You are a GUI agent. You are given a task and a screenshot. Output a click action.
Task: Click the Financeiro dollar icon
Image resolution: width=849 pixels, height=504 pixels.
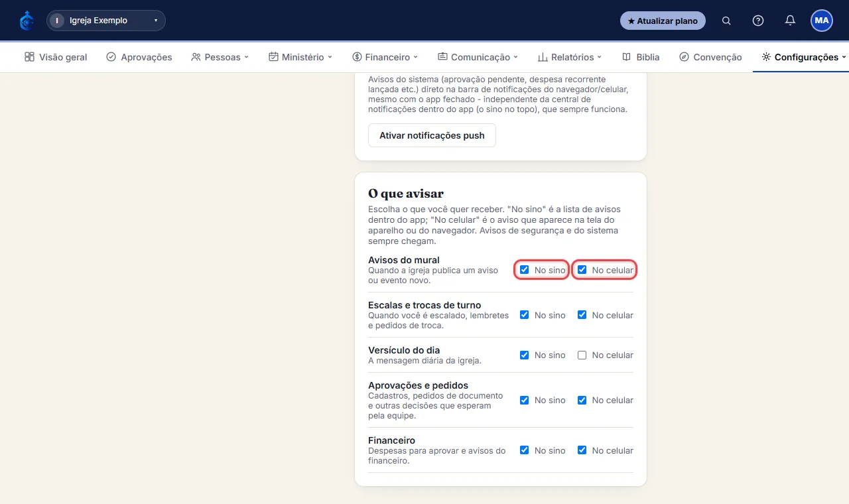coord(357,57)
